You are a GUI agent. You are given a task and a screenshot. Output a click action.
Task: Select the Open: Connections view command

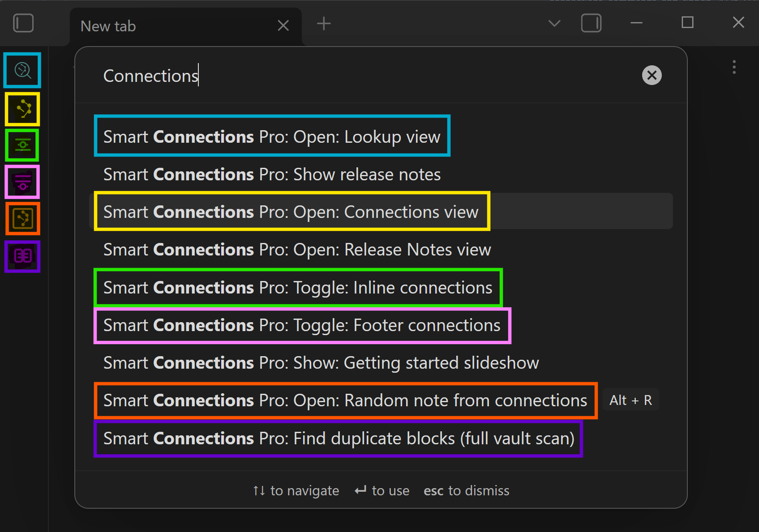291,212
